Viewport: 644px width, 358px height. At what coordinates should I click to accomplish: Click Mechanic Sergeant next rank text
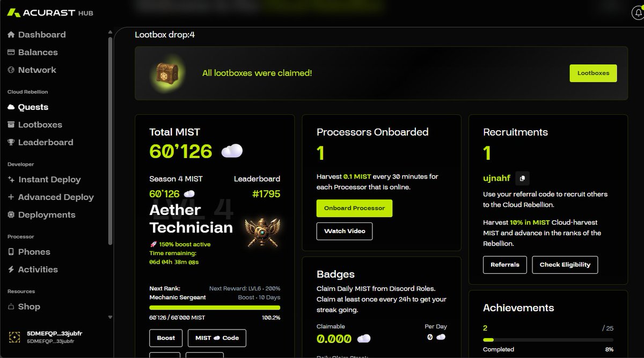point(178,297)
